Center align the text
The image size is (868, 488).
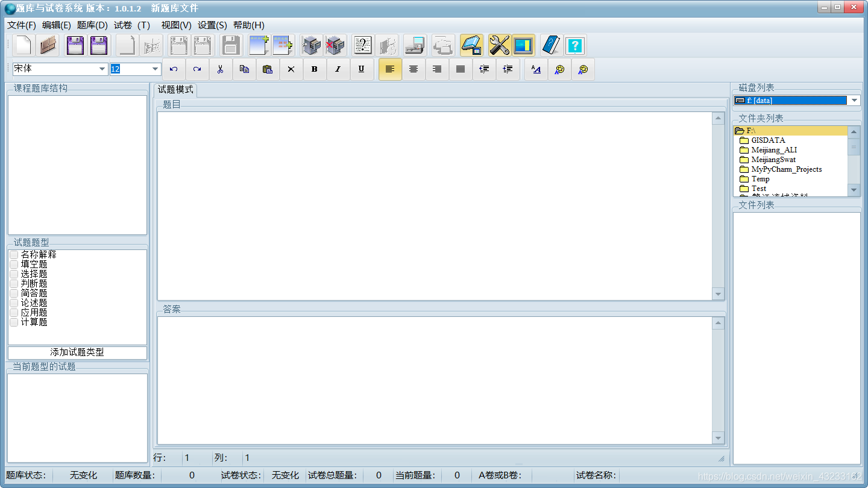pyautogui.click(x=414, y=69)
